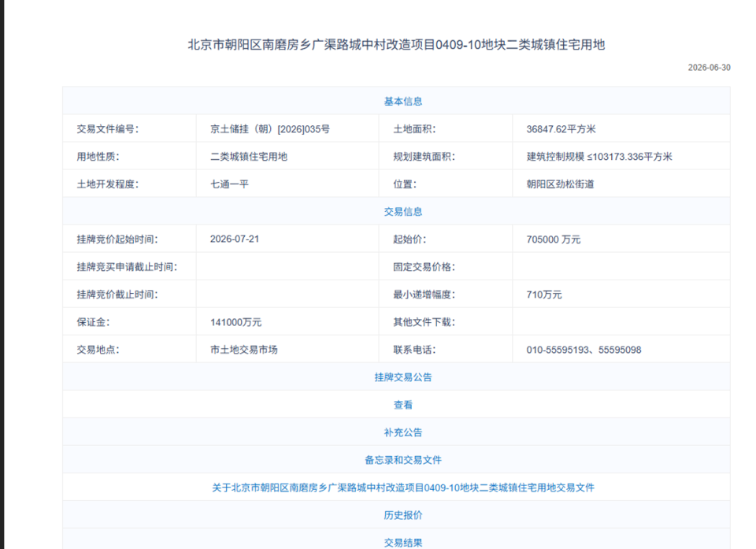Click the 固定交易价格 label
The height and width of the screenshot is (549, 756).
424,267
